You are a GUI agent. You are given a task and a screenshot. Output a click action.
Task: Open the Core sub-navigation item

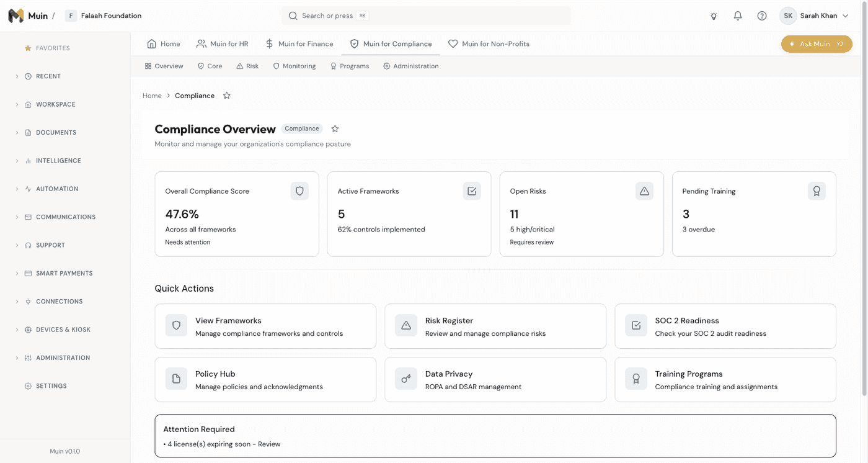(x=210, y=66)
